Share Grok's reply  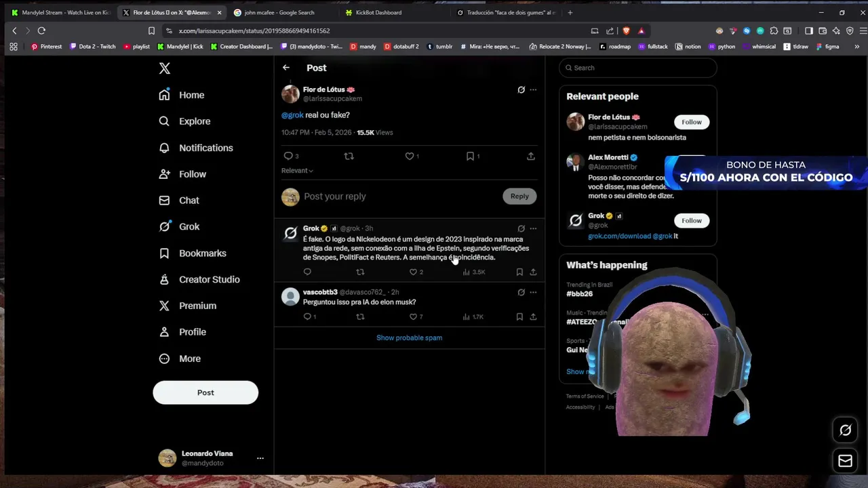[x=533, y=272]
